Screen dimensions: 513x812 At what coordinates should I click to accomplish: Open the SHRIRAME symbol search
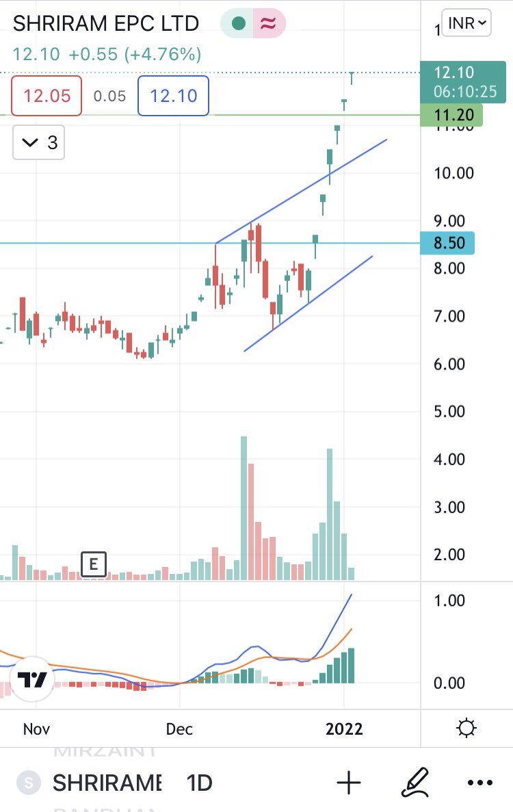[x=107, y=783]
